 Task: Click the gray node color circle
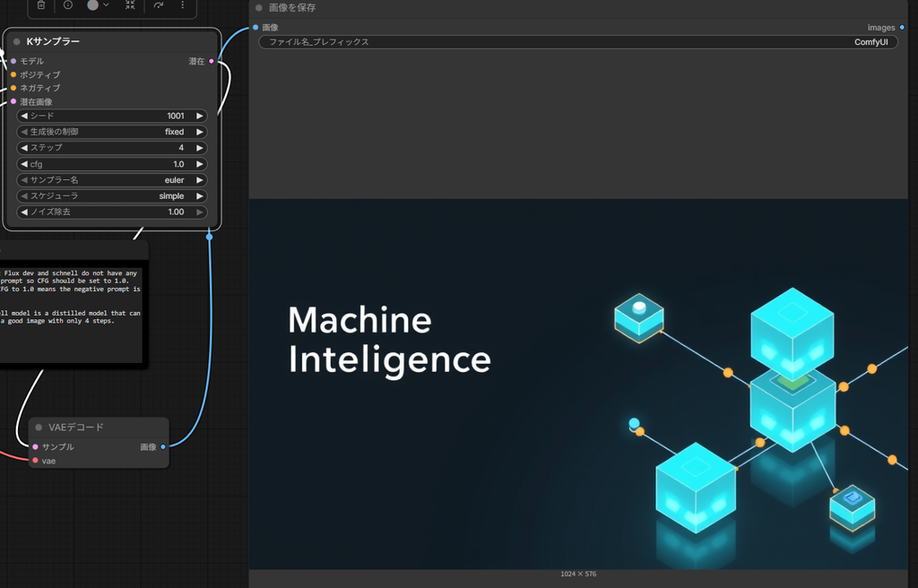[x=92, y=4]
